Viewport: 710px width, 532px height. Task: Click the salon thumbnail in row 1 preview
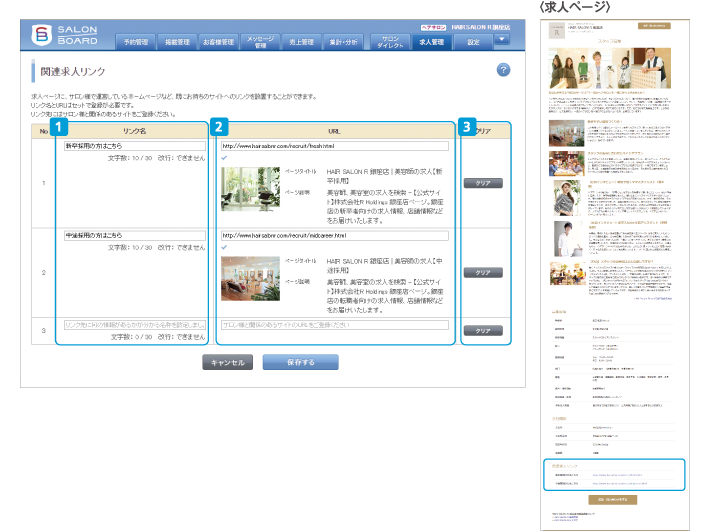tap(250, 189)
